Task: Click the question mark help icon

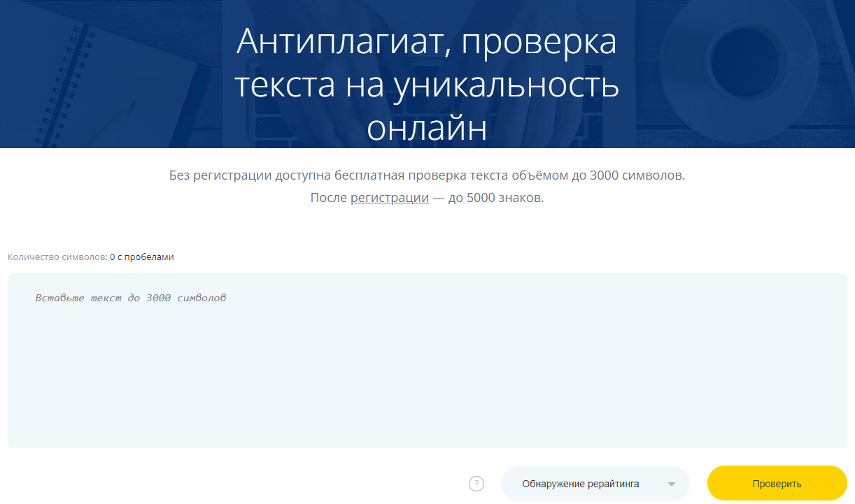Action: [x=476, y=484]
